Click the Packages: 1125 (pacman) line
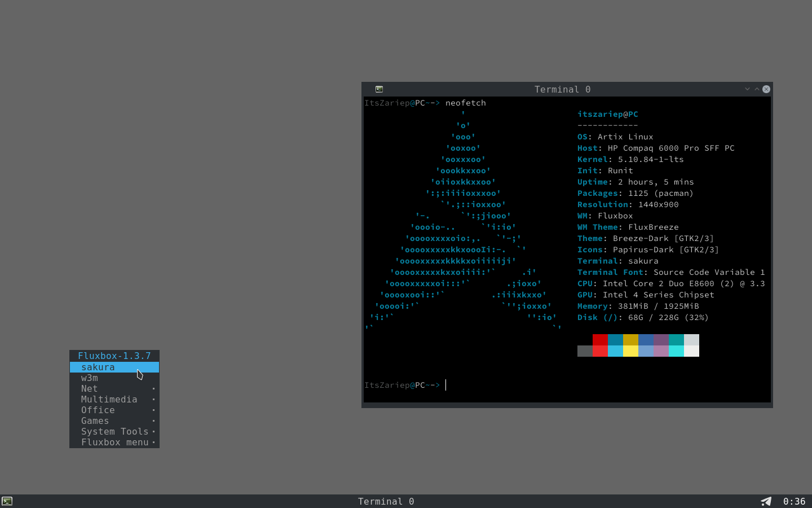The height and width of the screenshot is (508, 812). click(636, 193)
